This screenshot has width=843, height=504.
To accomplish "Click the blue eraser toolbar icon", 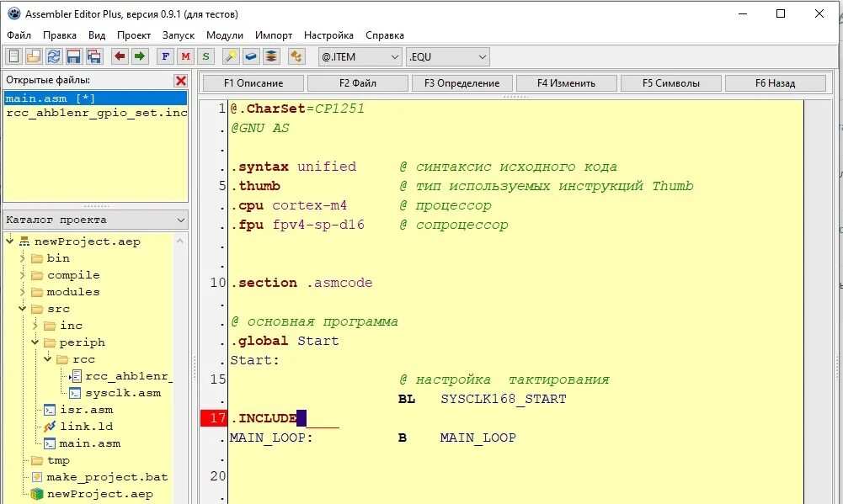I will [x=251, y=56].
